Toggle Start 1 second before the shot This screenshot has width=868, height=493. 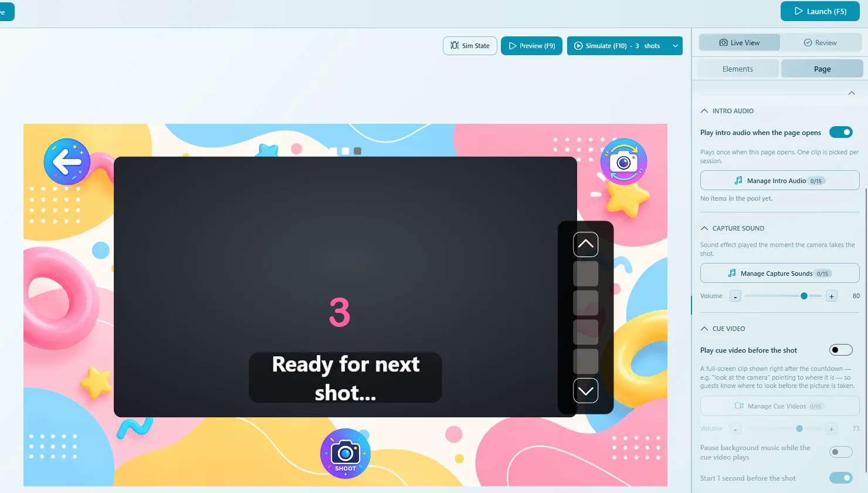(841, 478)
